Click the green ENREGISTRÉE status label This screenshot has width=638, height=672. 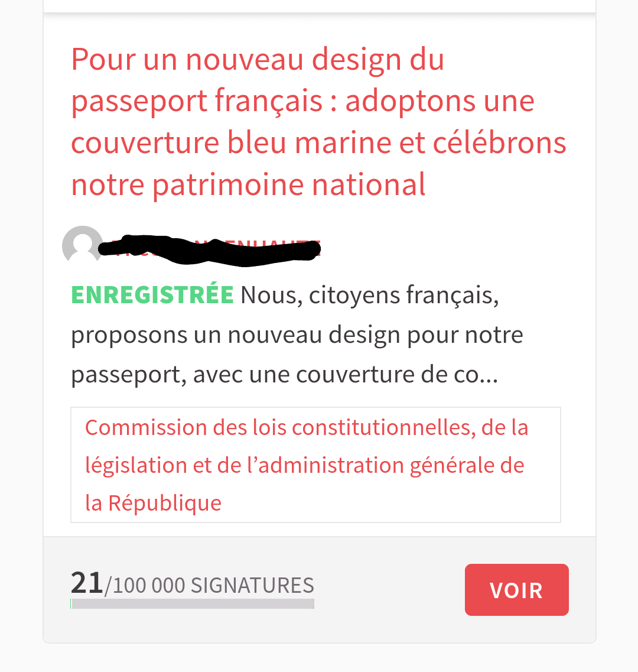(152, 295)
